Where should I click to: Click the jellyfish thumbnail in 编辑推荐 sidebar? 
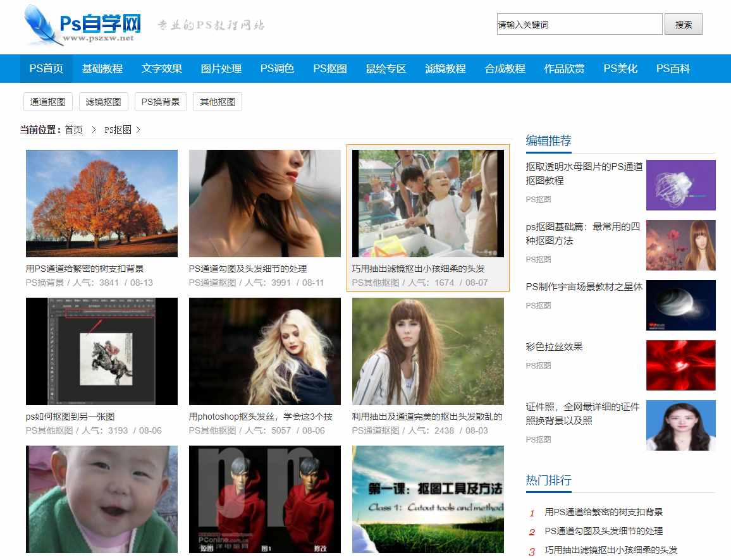coord(680,185)
